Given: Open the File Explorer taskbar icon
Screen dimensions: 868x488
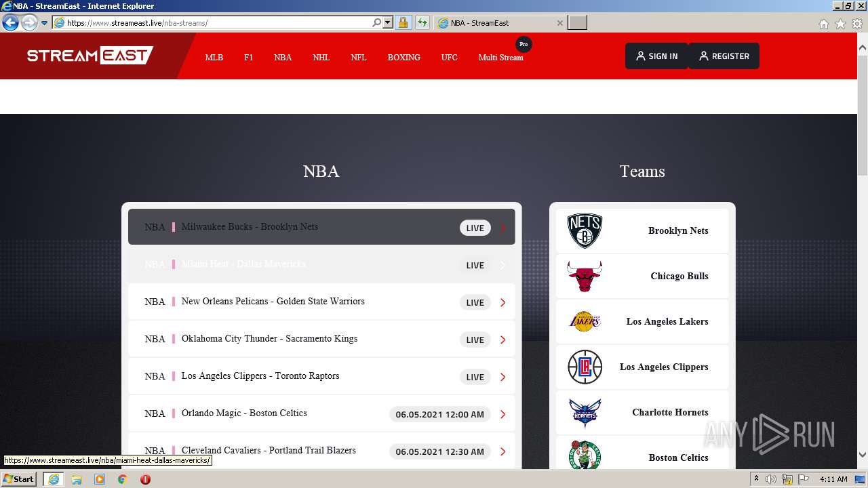Looking at the screenshot, I should (77, 479).
